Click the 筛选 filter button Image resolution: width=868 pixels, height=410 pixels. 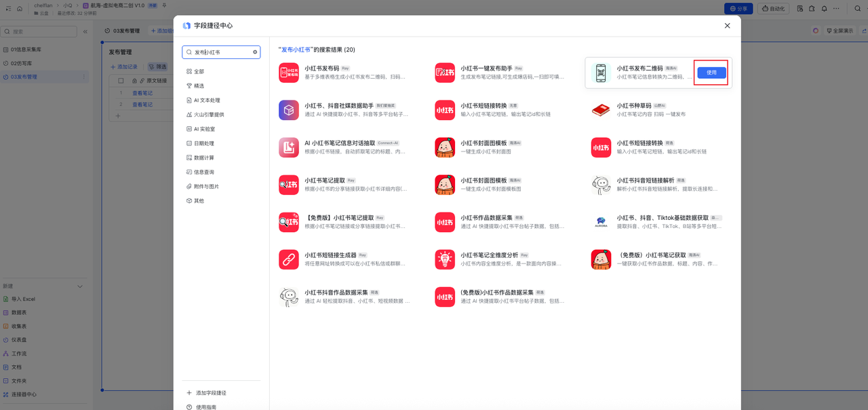(157, 67)
